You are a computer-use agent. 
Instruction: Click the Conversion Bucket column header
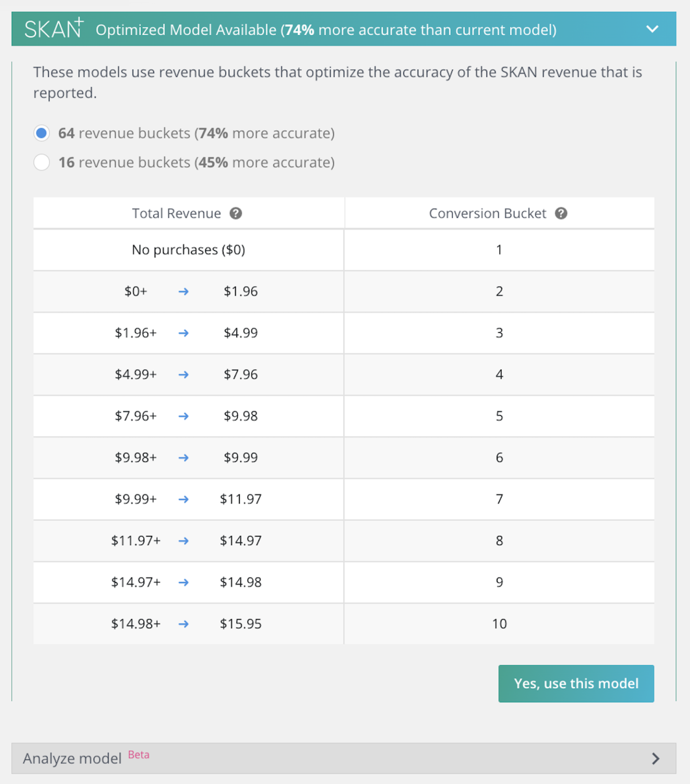click(488, 213)
